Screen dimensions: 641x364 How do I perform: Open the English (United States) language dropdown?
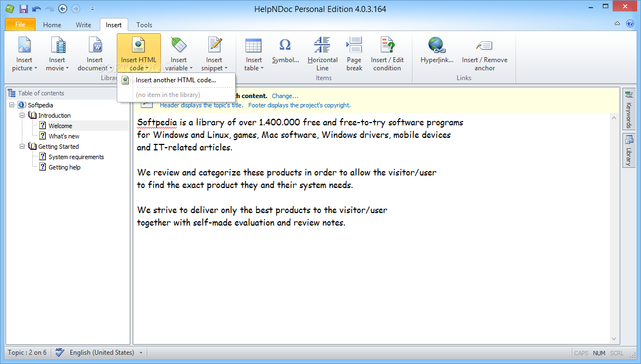[x=141, y=353]
